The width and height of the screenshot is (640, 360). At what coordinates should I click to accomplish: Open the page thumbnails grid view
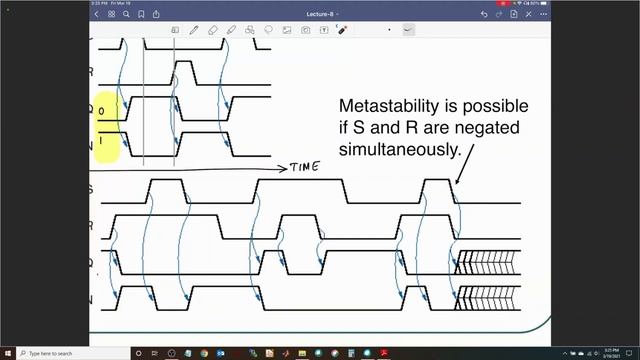pos(111,14)
